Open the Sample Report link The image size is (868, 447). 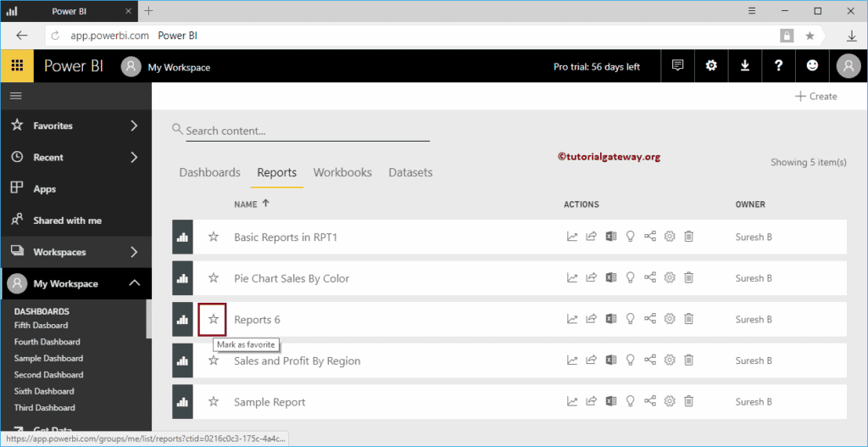click(x=270, y=401)
